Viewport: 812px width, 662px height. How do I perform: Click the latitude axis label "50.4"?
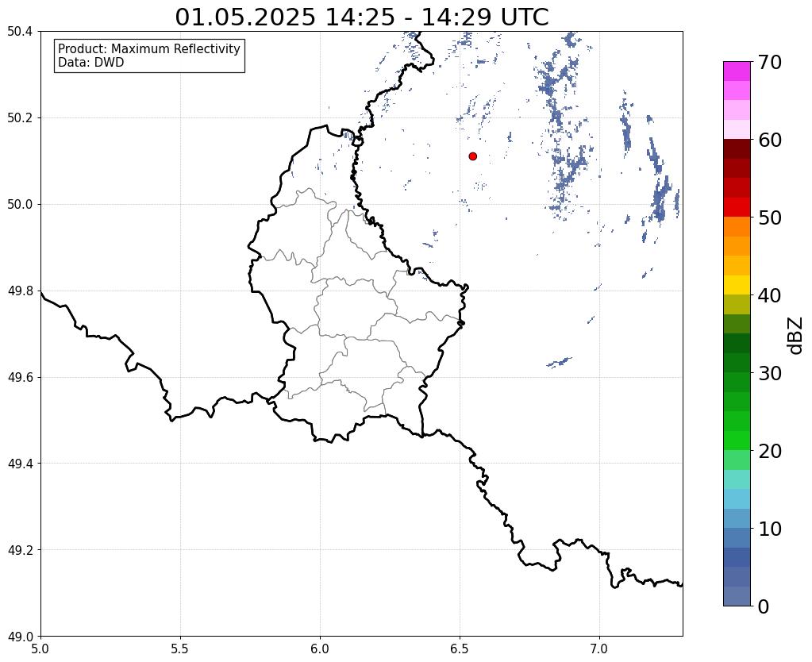(20, 32)
